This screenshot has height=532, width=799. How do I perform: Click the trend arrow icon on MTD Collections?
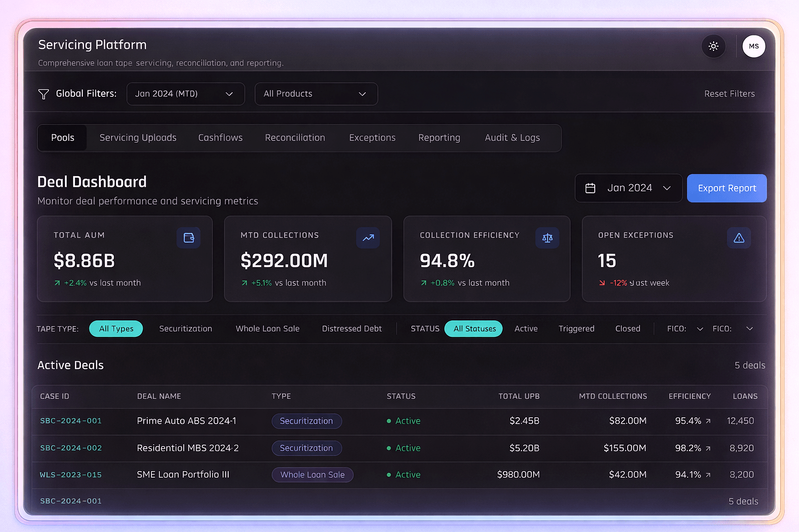pos(368,238)
